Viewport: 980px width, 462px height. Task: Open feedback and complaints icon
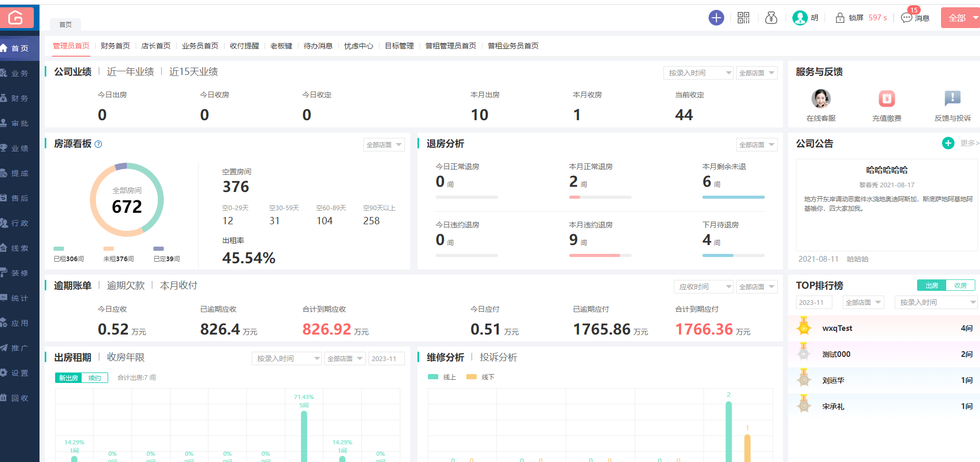coord(952,98)
